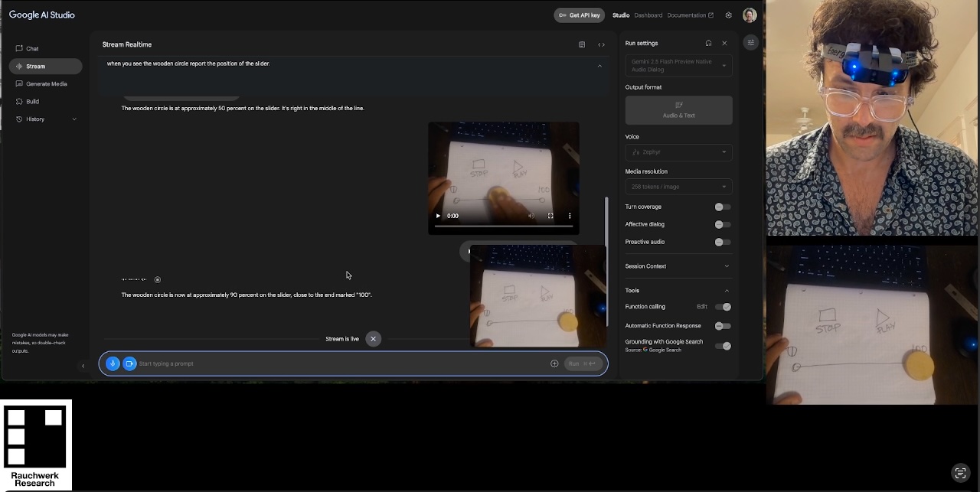The height and width of the screenshot is (492, 980).
Task: Toggle Proactive audio on
Action: coord(719,242)
